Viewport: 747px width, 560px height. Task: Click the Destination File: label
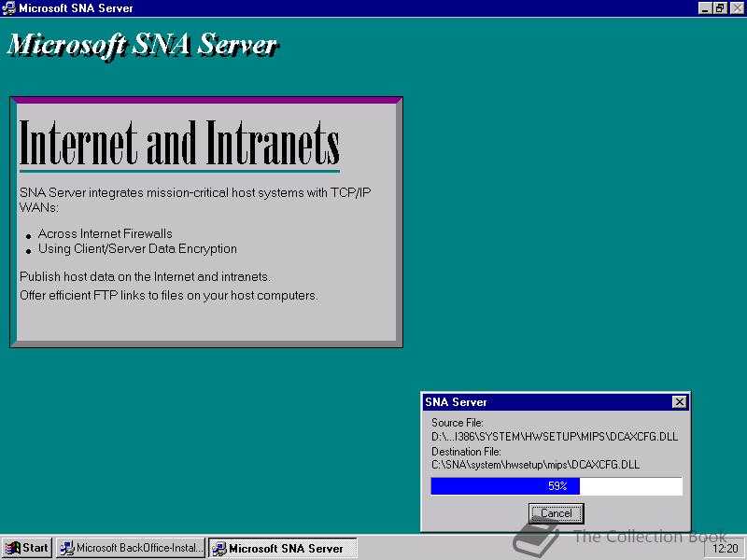click(x=466, y=451)
